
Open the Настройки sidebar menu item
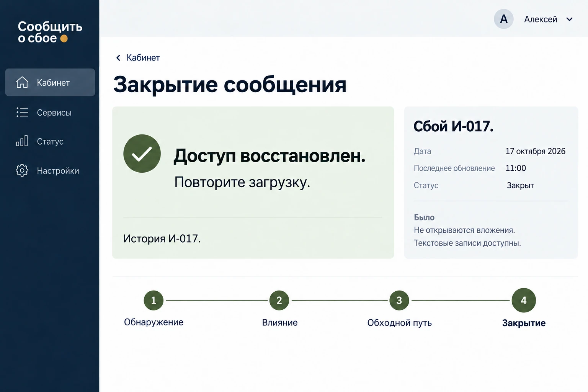[x=50, y=171]
